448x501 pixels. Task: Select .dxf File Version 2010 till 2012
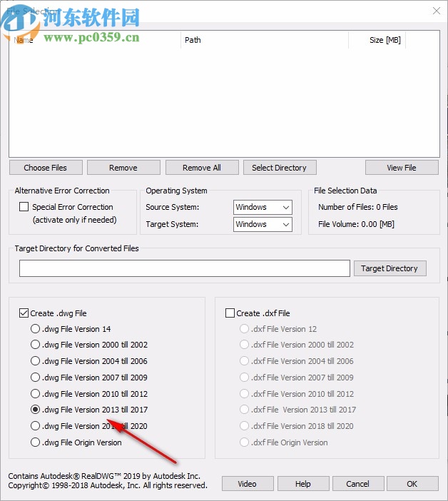tap(244, 394)
